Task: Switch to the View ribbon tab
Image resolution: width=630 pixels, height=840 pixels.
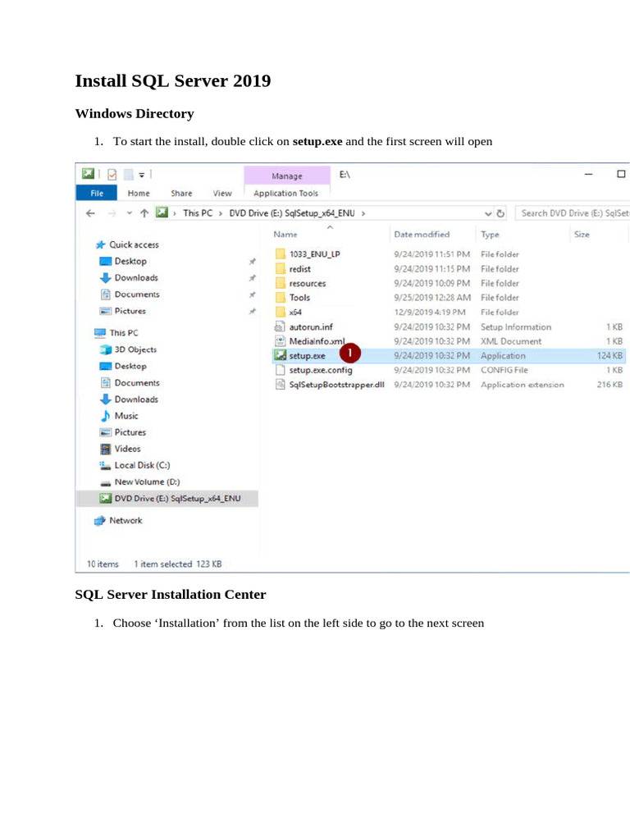Action: point(222,194)
